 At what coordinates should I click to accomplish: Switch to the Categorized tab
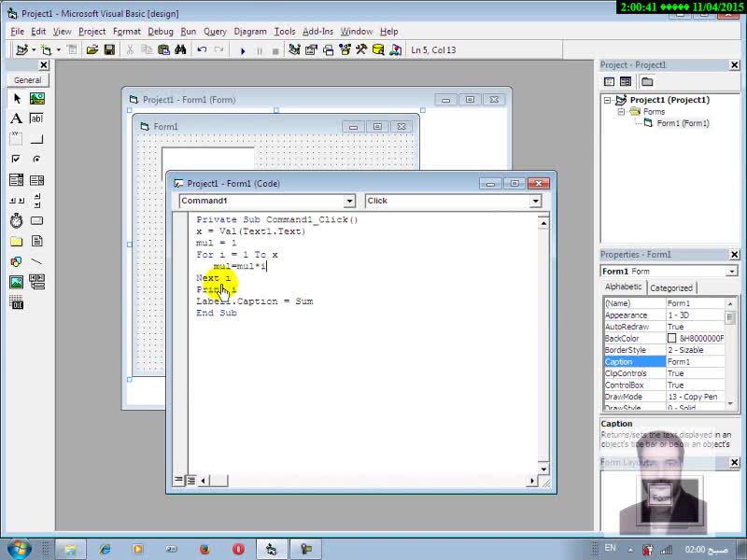pyautogui.click(x=671, y=288)
